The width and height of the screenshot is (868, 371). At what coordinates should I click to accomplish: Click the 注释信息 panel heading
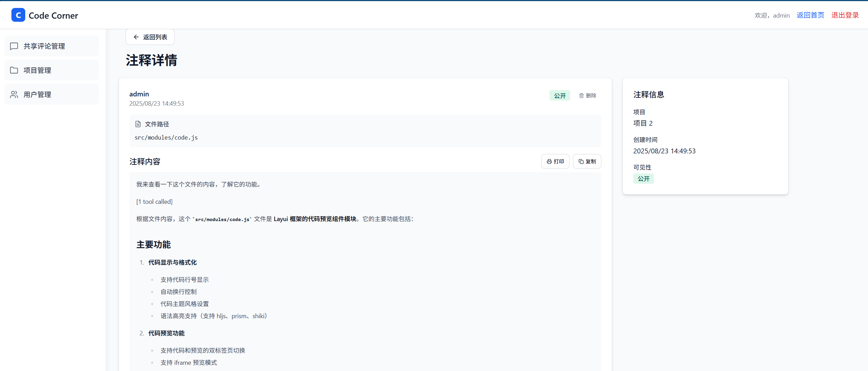coord(649,95)
